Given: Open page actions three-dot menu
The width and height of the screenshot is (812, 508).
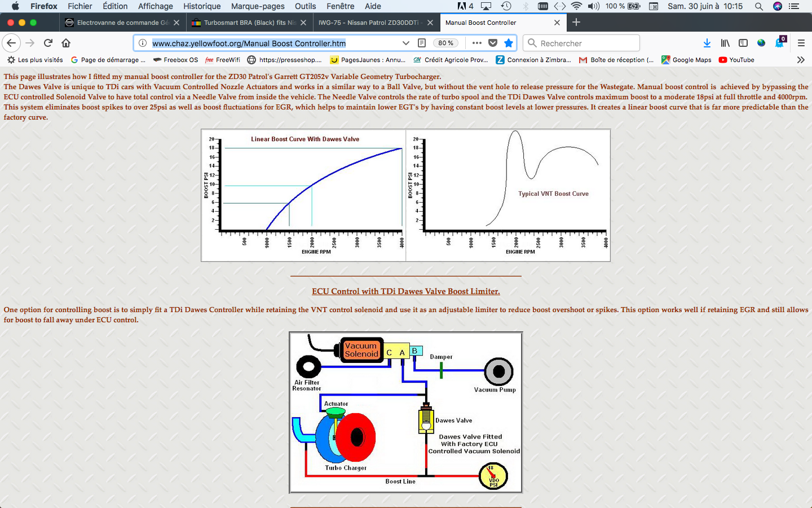Looking at the screenshot, I should pos(477,43).
